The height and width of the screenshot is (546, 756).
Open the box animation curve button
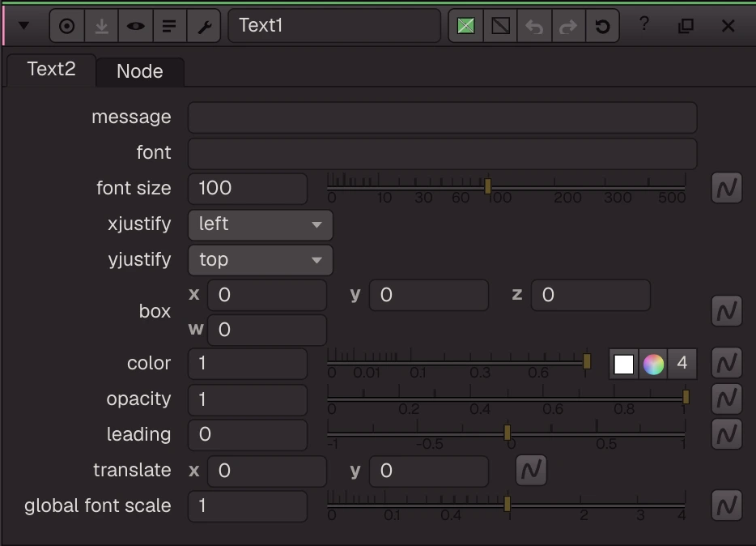[727, 311]
